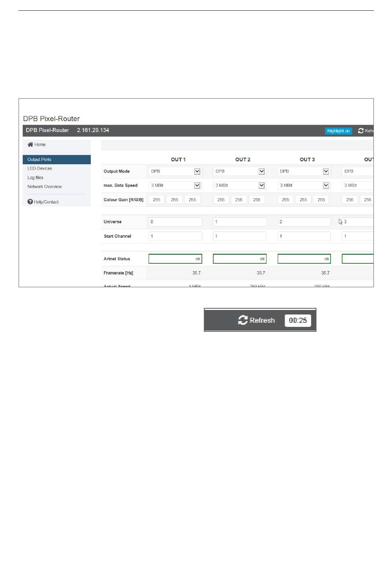This screenshot has height=565, width=392.
Task: Expand OUT 4 max. Data Speed dropdown
Action: tap(358, 185)
